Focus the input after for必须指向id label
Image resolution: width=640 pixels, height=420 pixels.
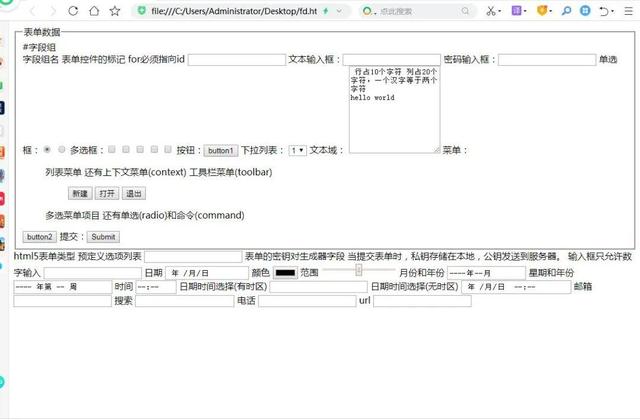(x=237, y=60)
